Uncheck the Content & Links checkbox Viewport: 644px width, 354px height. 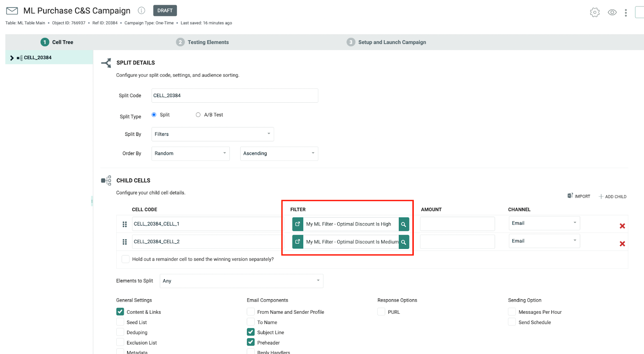point(120,312)
